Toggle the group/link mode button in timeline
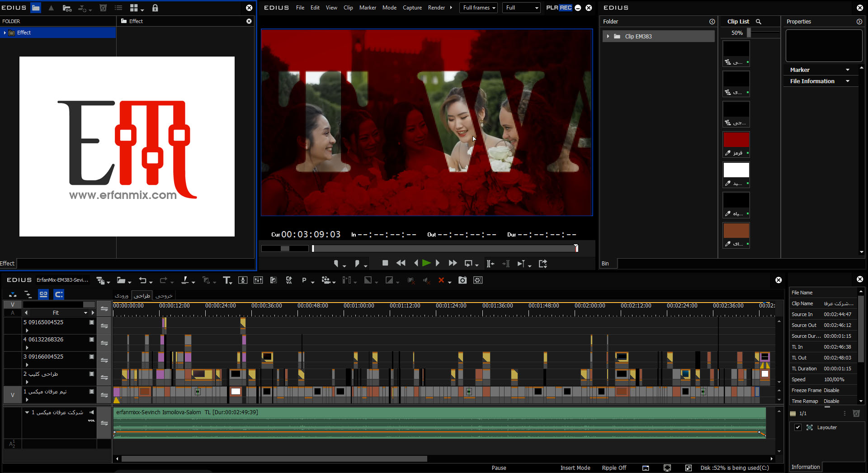868x473 pixels. tap(43, 294)
